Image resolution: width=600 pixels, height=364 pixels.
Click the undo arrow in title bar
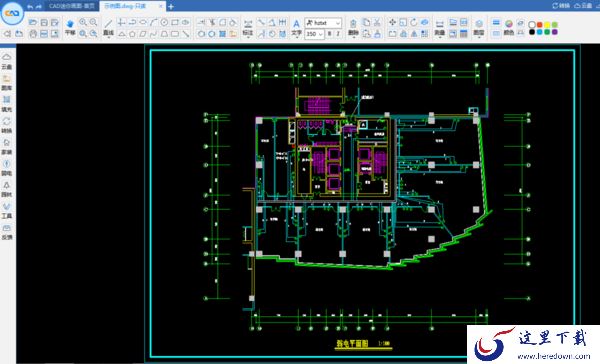pos(30,7)
